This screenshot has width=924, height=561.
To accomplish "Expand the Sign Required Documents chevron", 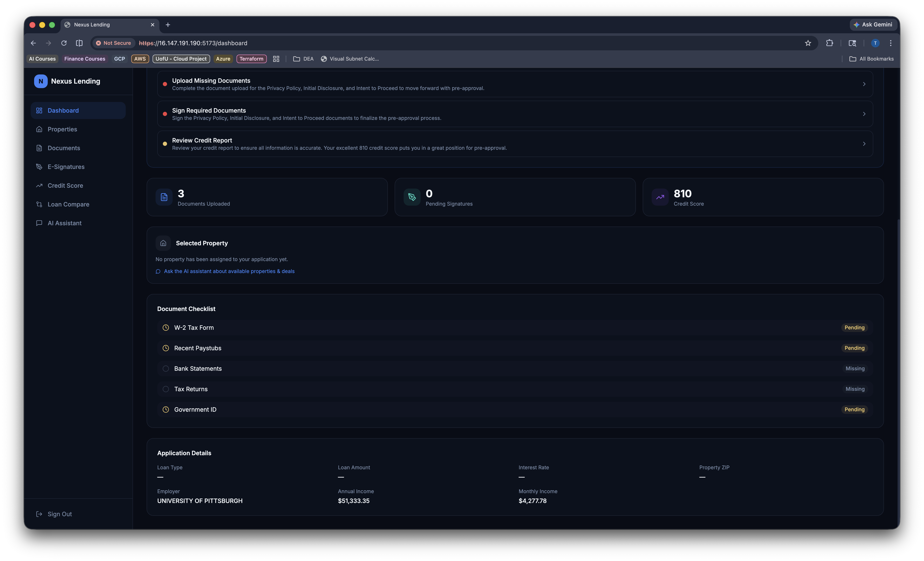I will click(x=864, y=114).
